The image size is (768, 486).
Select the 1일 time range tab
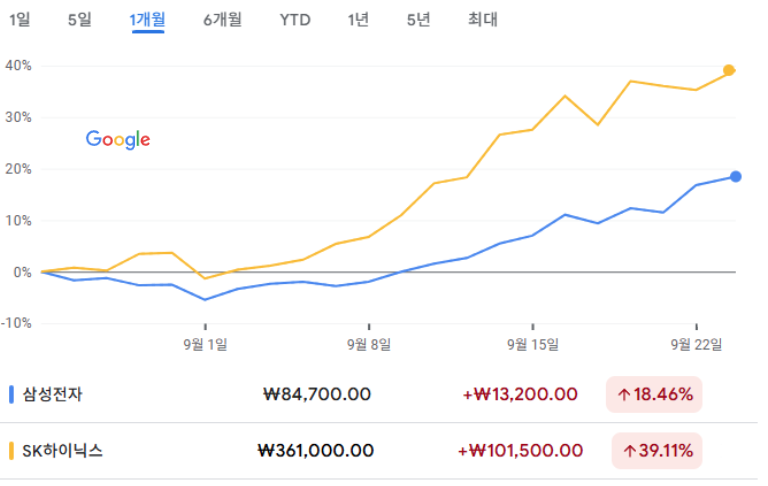pyautogui.click(x=20, y=19)
